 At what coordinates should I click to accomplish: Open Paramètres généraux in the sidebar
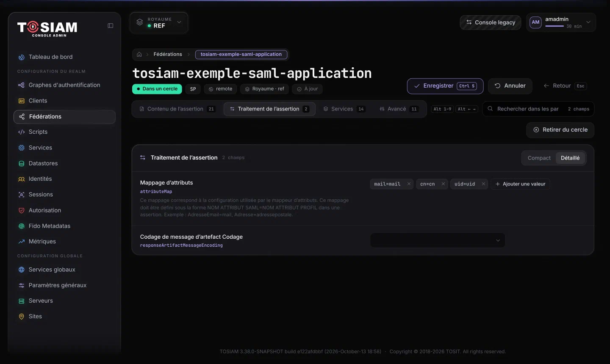coord(64,285)
